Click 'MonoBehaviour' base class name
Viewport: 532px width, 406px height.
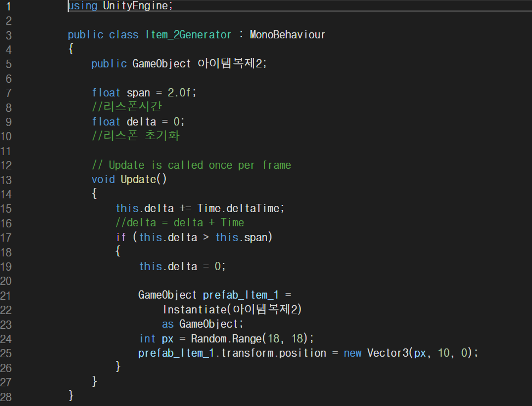287,35
